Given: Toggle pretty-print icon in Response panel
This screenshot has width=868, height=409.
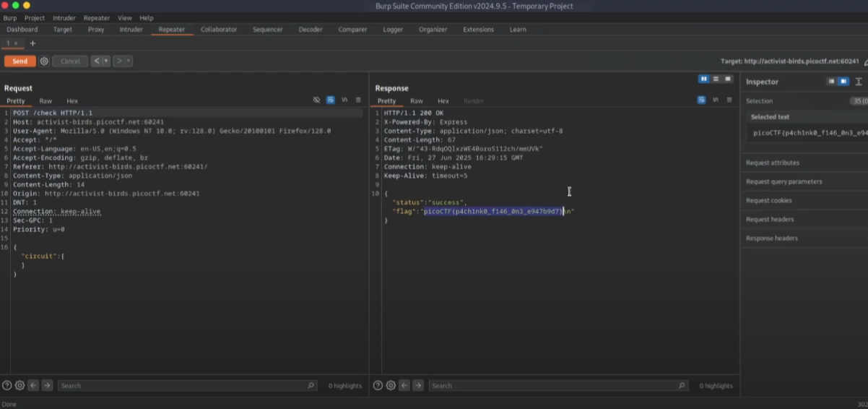Looking at the screenshot, I should (701, 100).
